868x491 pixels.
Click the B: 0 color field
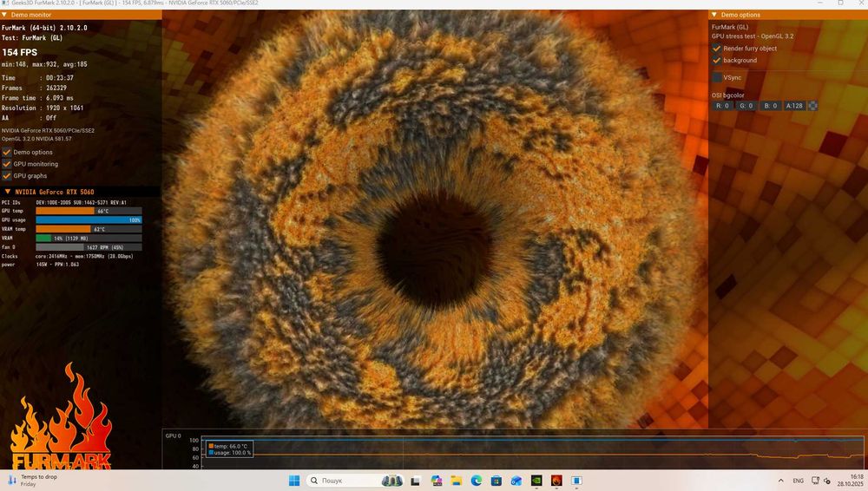tap(771, 106)
